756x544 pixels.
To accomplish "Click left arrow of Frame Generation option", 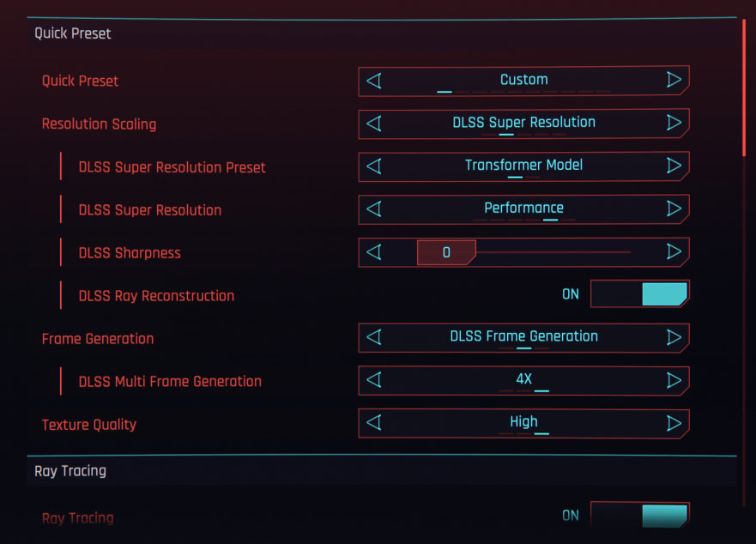I will click(x=374, y=337).
